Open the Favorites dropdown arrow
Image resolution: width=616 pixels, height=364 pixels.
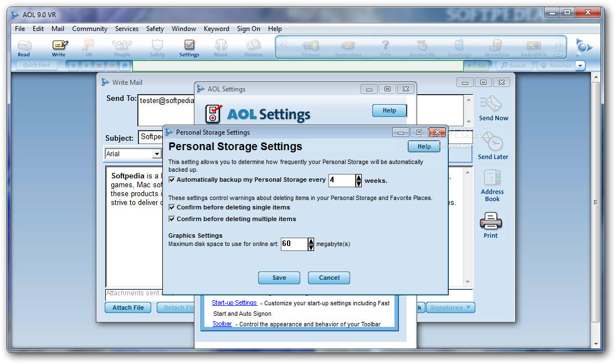click(x=580, y=65)
